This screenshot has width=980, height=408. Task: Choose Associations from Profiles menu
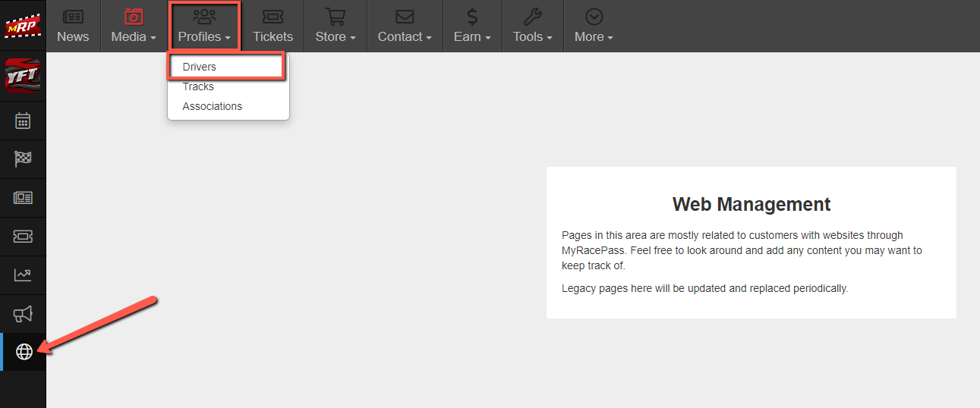(x=228, y=106)
